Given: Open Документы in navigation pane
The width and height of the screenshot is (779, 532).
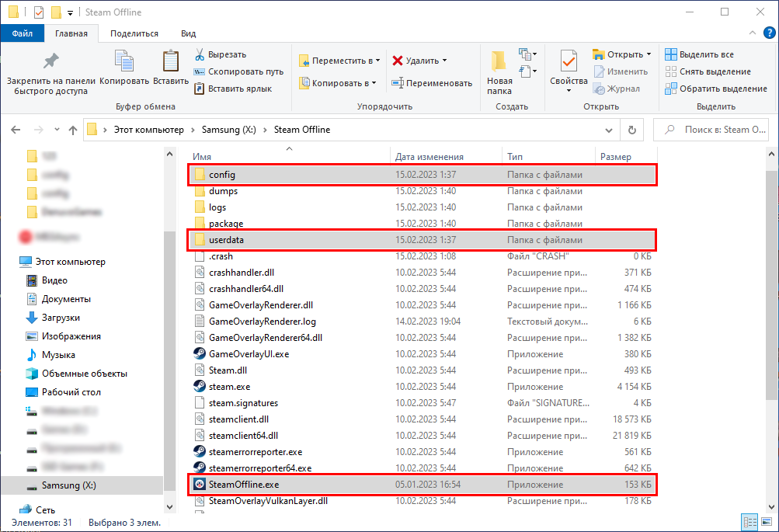Looking at the screenshot, I should pyautogui.click(x=58, y=298).
